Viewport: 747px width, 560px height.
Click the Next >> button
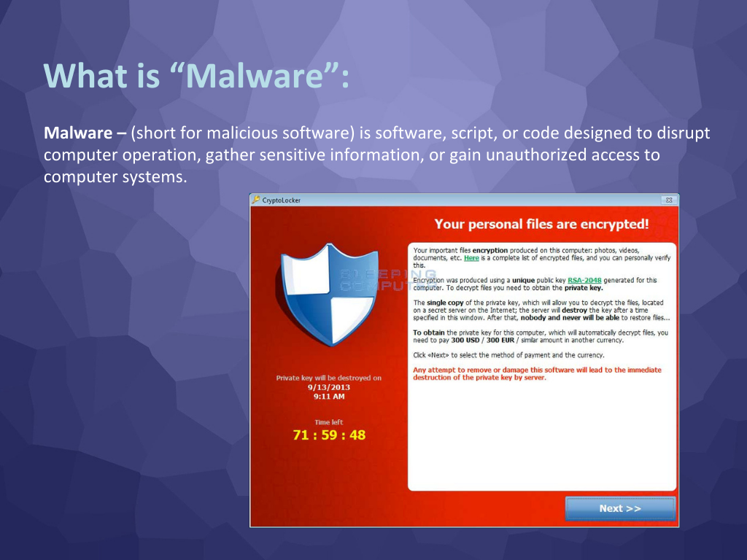[620, 508]
